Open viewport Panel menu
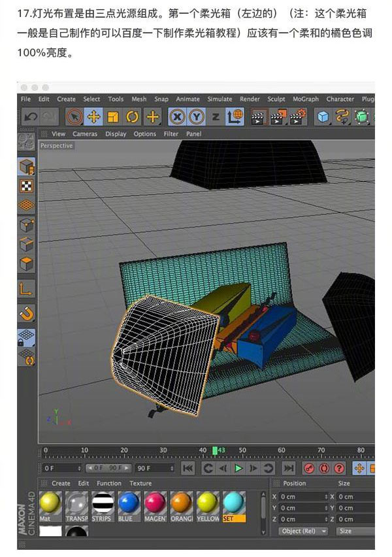The width and height of the screenshot is (392, 557). pos(193,134)
